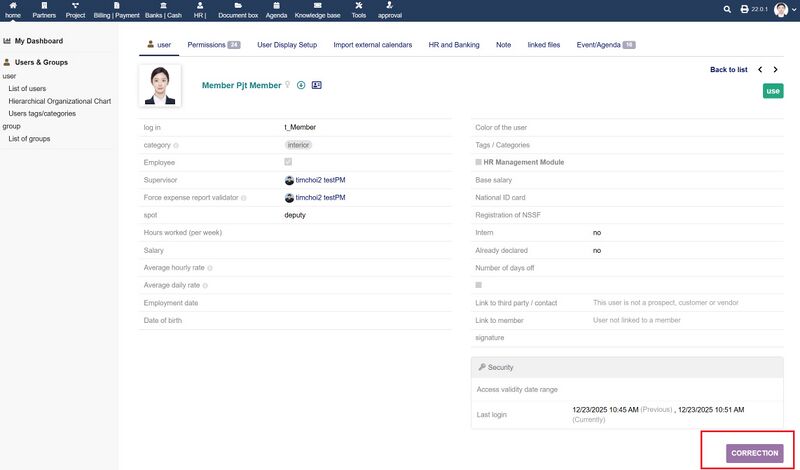Click the Tools wrench icon

pyautogui.click(x=359, y=6)
